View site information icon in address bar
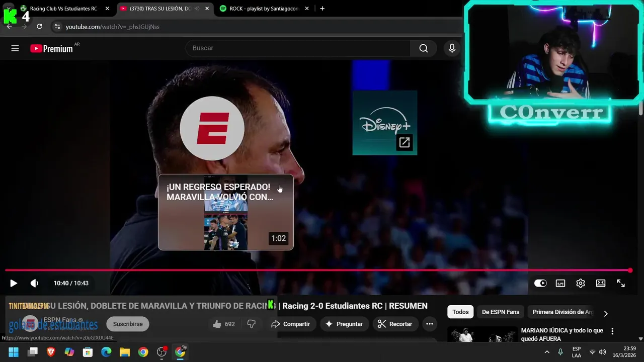This screenshot has height=362, width=644. pyautogui.click(x=57, y=27)
